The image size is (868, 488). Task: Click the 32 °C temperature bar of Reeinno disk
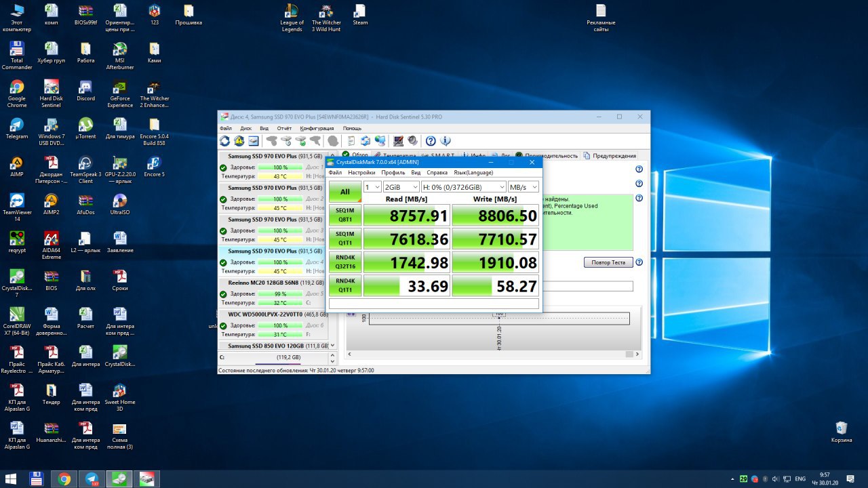click(280, 303)
